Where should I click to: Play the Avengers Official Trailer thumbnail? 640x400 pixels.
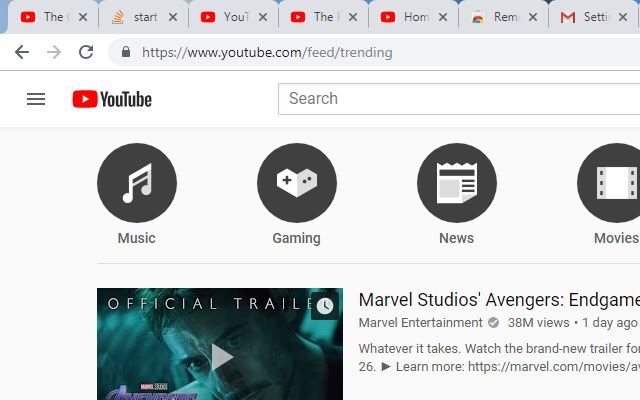pos(220,344)
